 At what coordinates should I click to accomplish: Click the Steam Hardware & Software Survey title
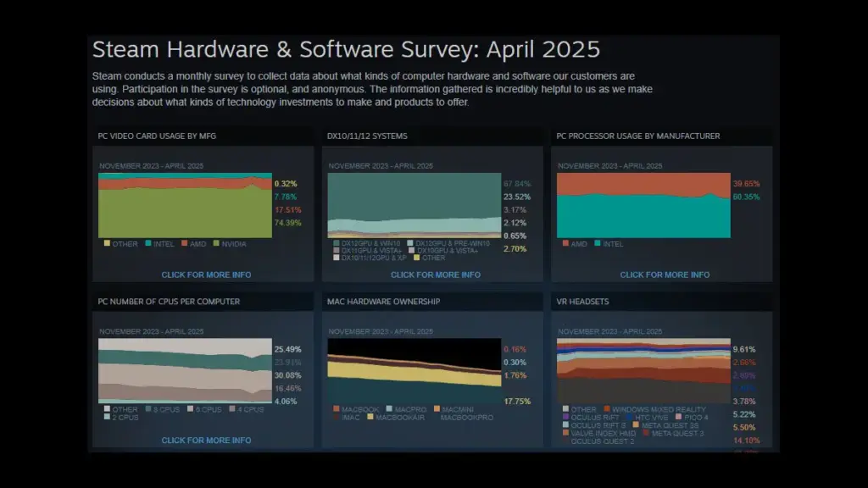coord(346,49)
